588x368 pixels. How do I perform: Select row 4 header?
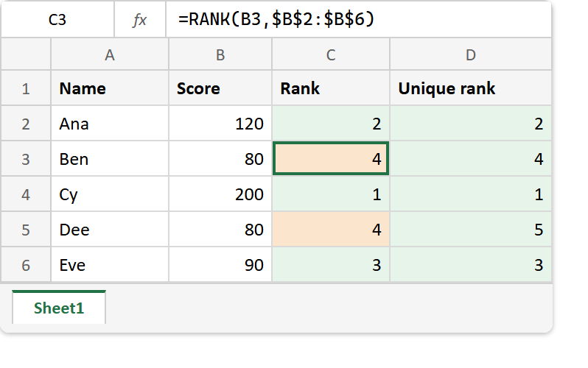click(x=26, y=194)
